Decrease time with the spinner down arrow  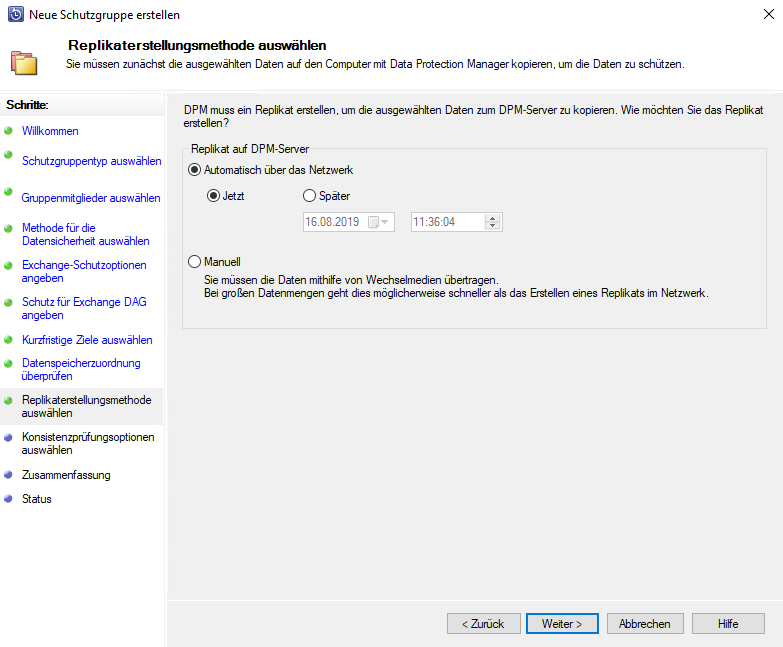point(492,226)
